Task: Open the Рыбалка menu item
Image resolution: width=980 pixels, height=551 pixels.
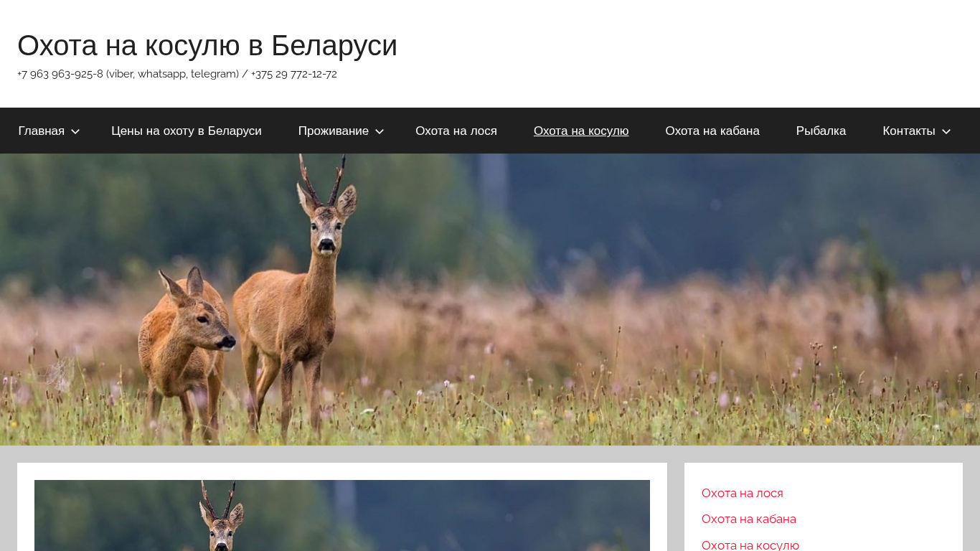Action: (x=821, y=131)
